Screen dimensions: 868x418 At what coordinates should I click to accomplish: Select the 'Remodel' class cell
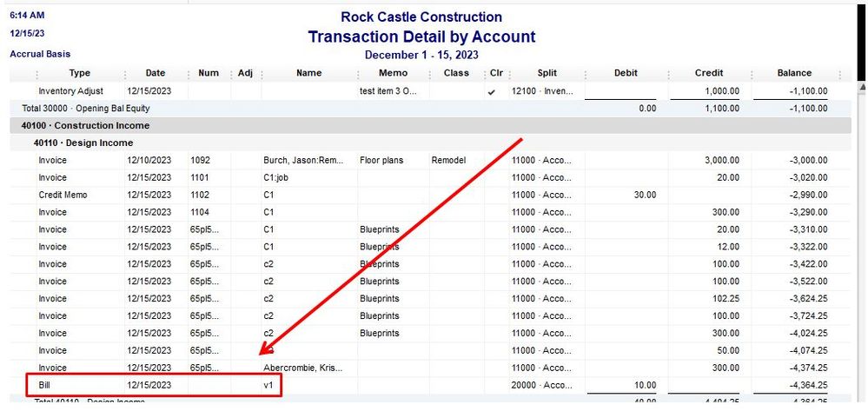pyautogui.click(x=448, y=160)
